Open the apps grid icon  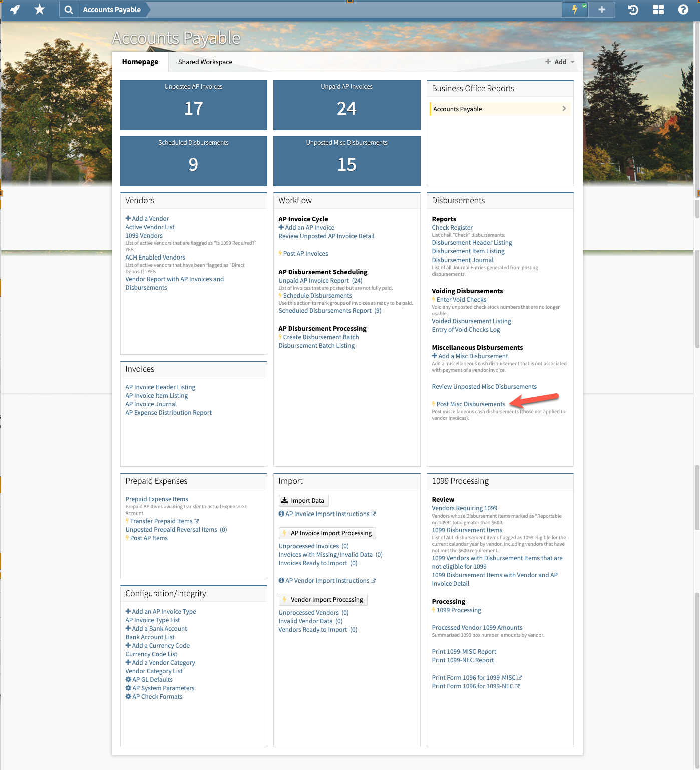pos(658,9)
